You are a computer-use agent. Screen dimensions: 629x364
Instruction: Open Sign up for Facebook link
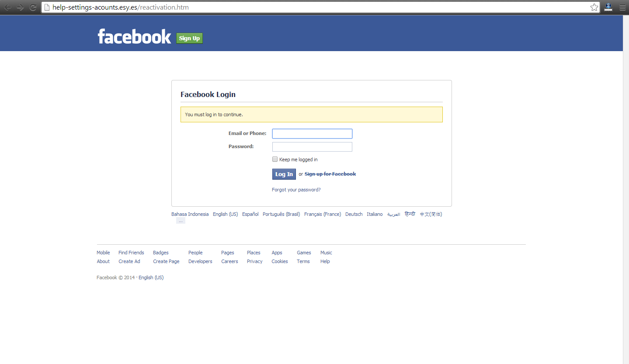330,174
